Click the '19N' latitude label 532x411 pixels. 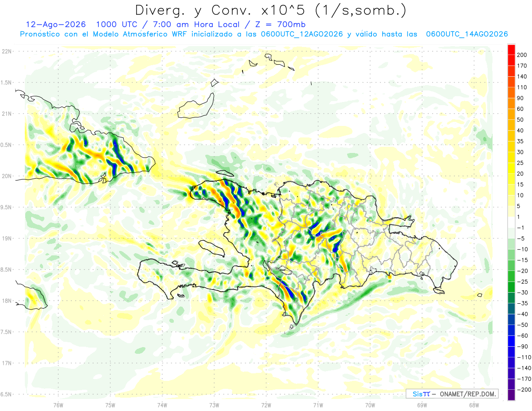coord(7,239)
